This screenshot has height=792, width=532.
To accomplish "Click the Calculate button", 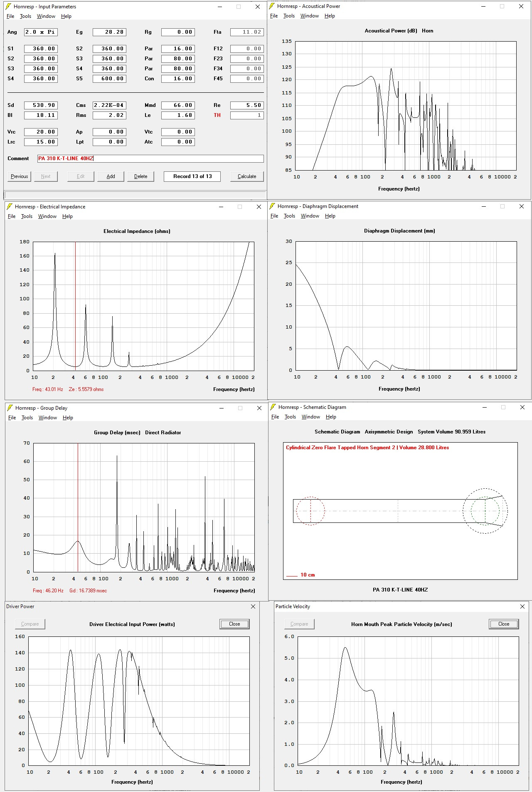I will tap(247, 176).
